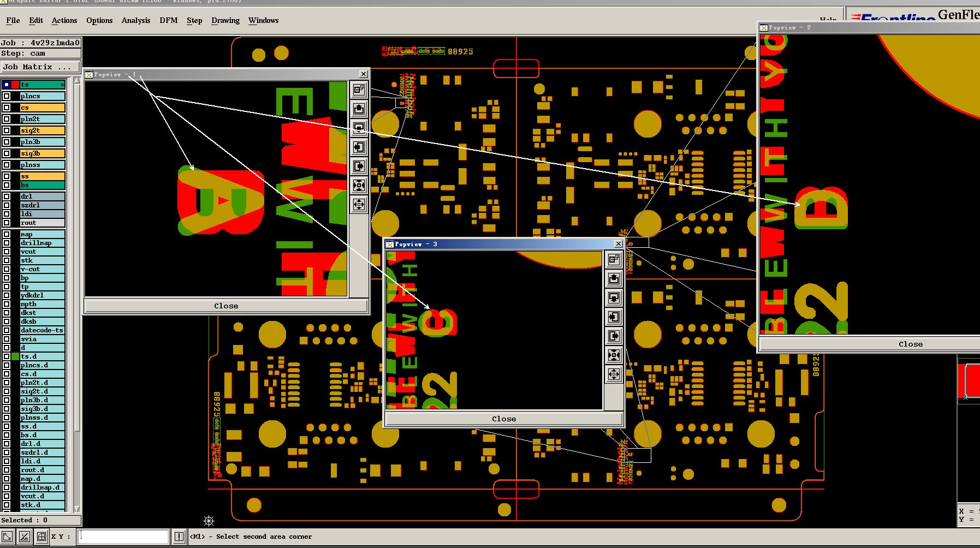Open the Step menu
Viewport: 980px width, 548px height.
pyautogui.click(x=194, y=21)
